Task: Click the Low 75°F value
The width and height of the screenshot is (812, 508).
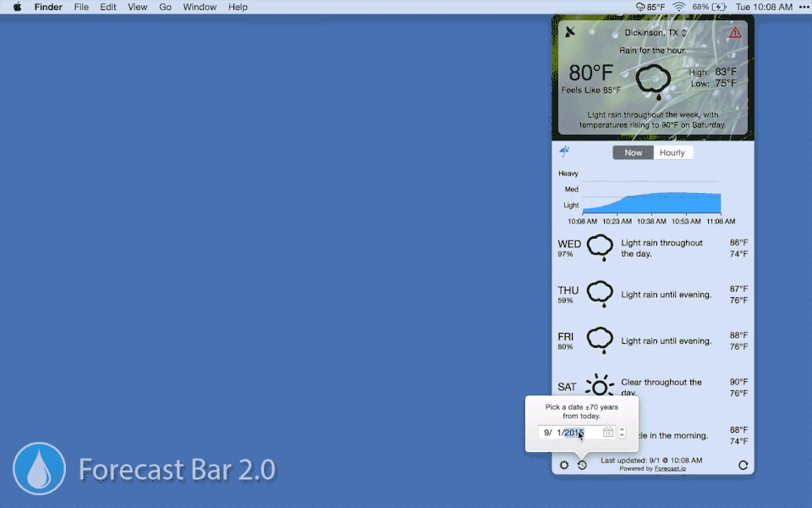Action: (x=726, y=84)
